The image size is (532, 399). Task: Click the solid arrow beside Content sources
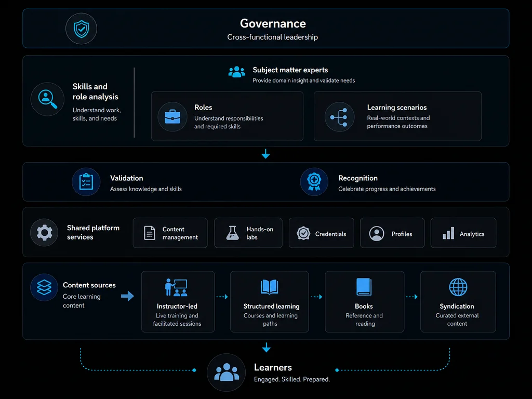(x=128, y=296)
